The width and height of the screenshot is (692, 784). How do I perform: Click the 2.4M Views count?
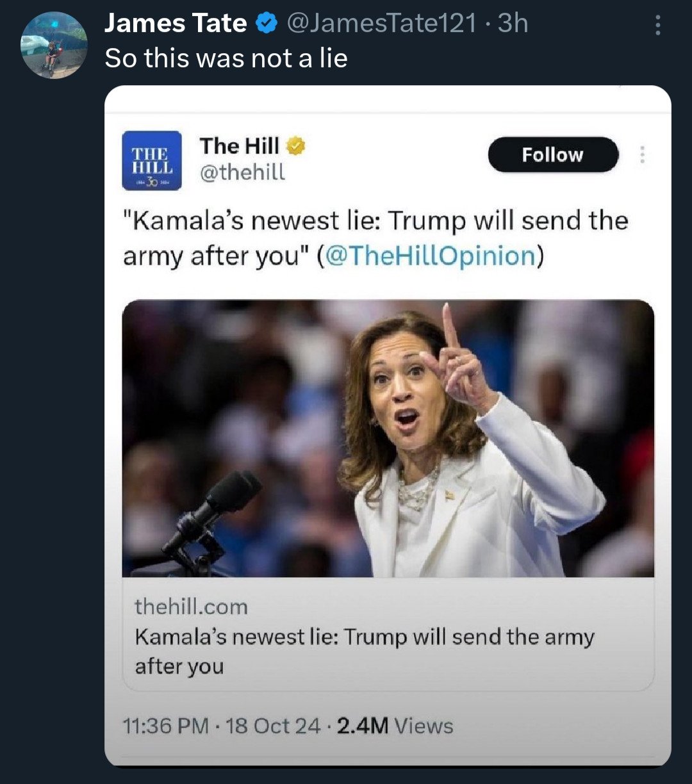395,726
